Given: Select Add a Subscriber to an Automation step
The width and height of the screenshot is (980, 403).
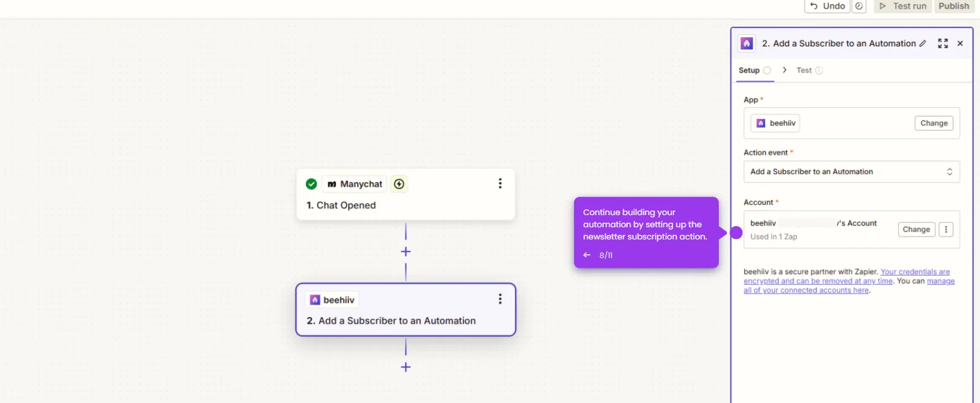Looking at the screenshot, I should [x=405, y=310].
